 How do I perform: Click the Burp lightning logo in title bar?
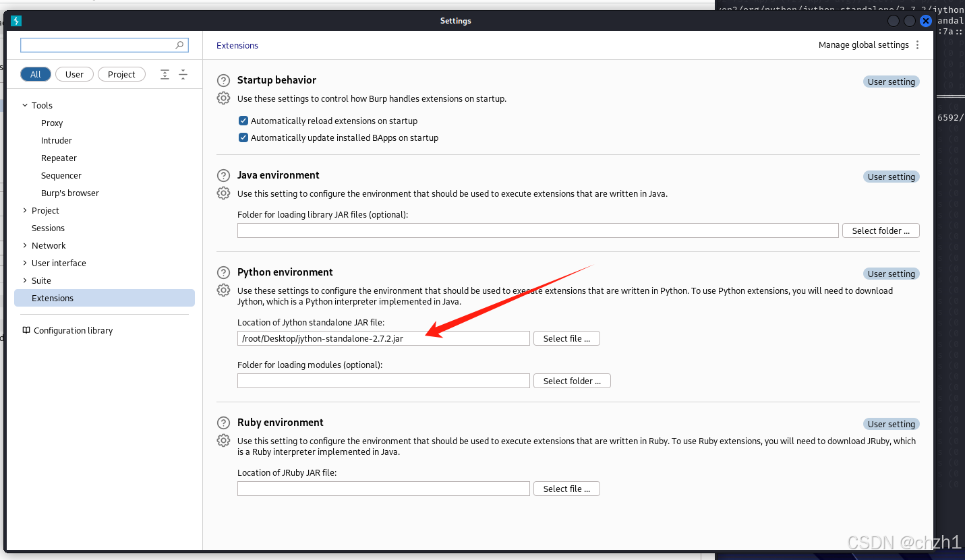(x=16, y=21)
